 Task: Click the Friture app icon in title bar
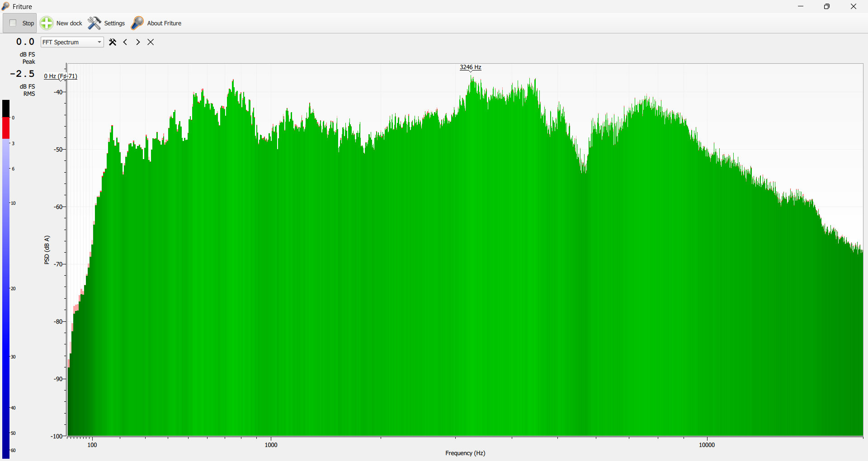coord(5,6)
